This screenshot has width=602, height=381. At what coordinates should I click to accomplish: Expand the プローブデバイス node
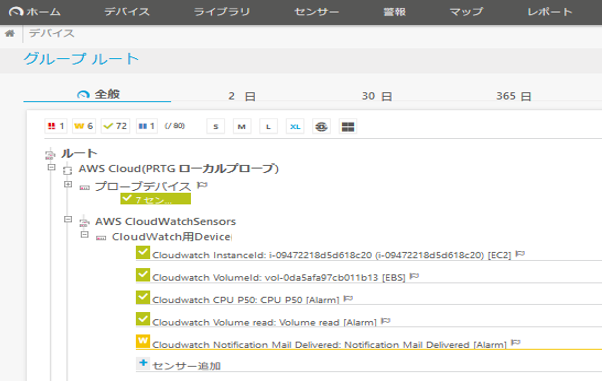point(68,184)
